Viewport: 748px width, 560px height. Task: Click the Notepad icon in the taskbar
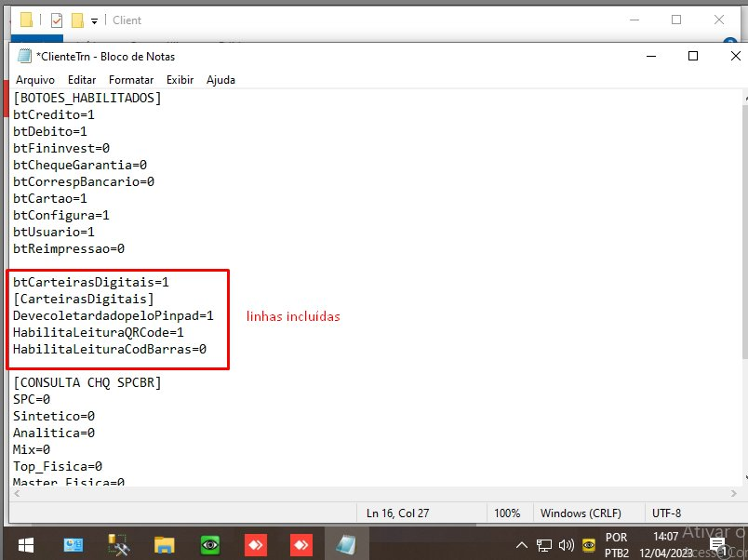[x=345, y=545]
